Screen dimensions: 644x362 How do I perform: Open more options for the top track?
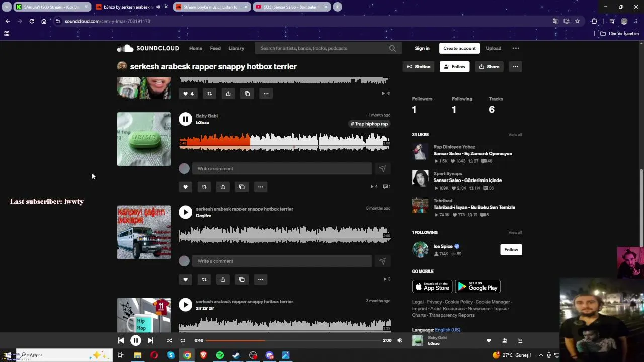tap(266, 94)
